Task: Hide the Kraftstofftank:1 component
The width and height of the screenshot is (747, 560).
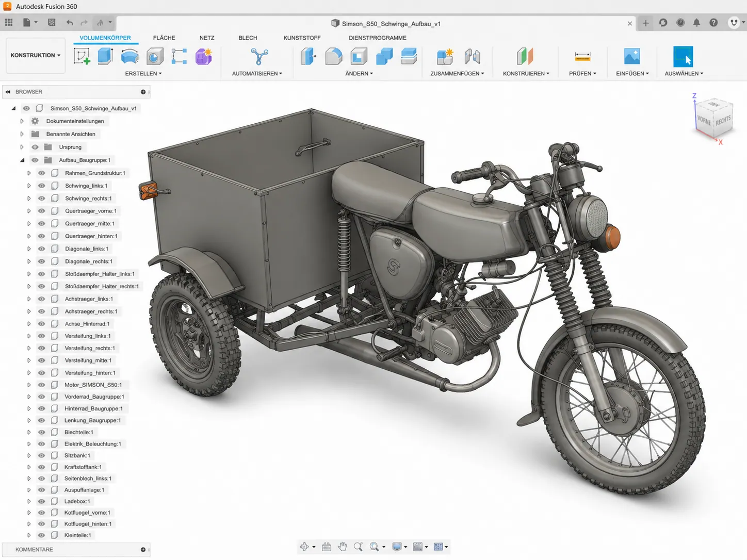Action: [x=42, y=467]
